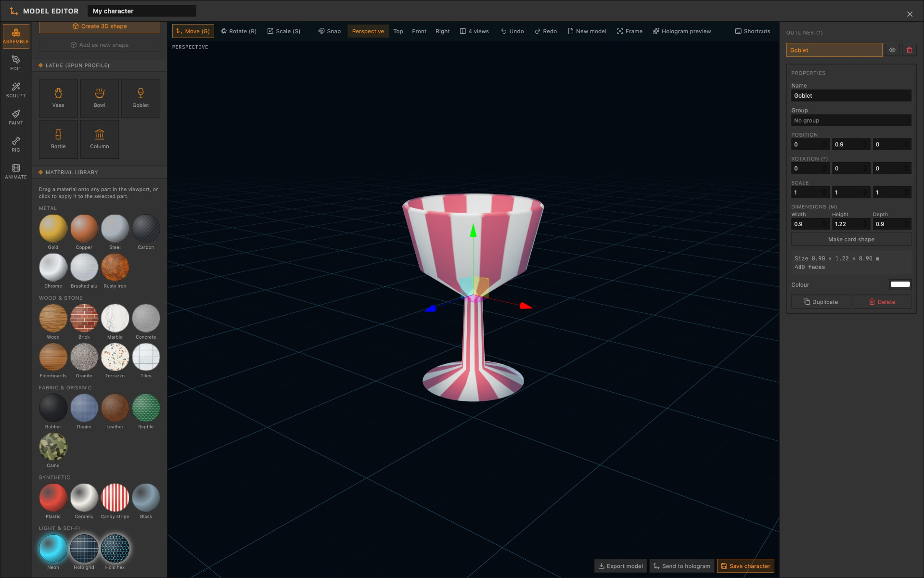This screenshot has height=578, width=924.
Task: Click the Duplicate button
Action: (821, 302)
